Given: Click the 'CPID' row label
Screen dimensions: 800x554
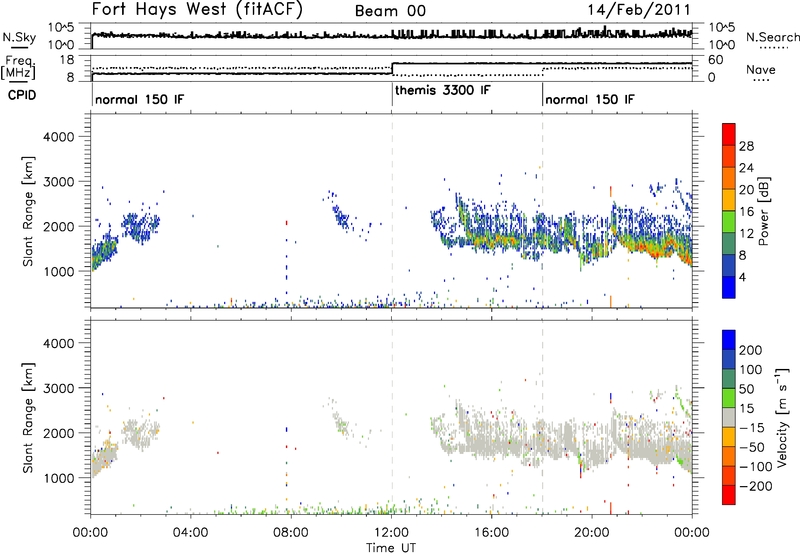Looking at the screenshot, I should pos(22,95).
